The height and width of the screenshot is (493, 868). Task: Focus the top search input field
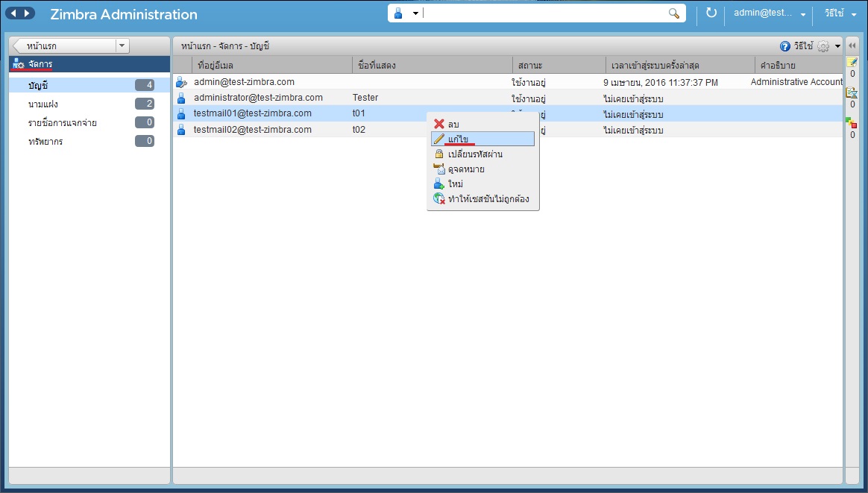(x=544, y=13)
